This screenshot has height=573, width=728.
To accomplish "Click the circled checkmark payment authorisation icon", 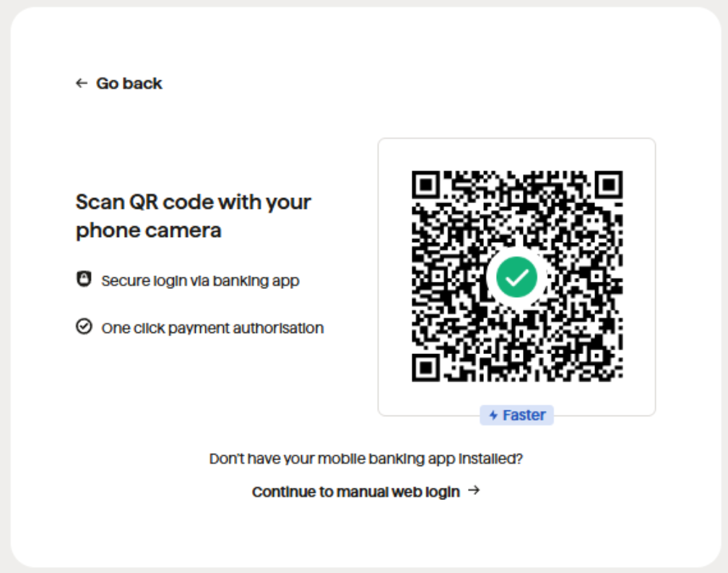I will pos(84,327).
